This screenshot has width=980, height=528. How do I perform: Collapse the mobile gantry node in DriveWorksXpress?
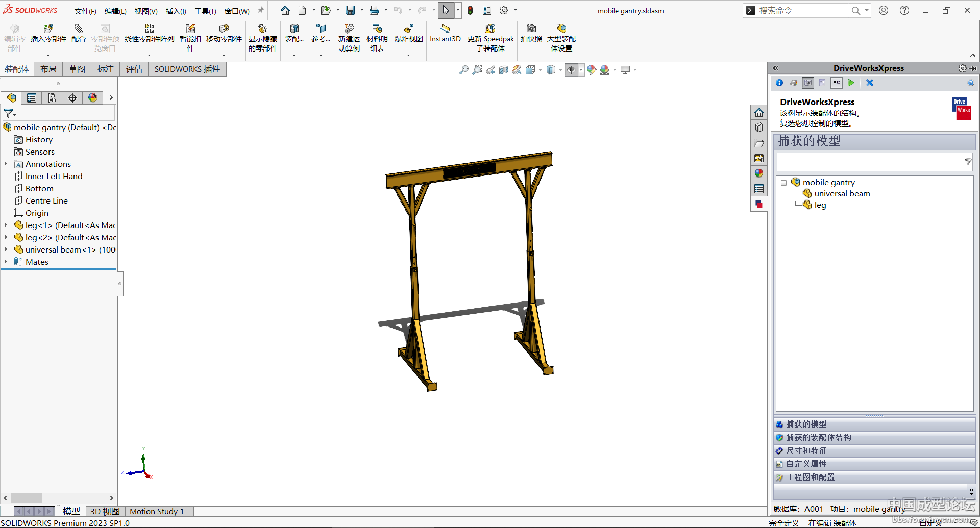pyautogui.click(x=783, y=183)
